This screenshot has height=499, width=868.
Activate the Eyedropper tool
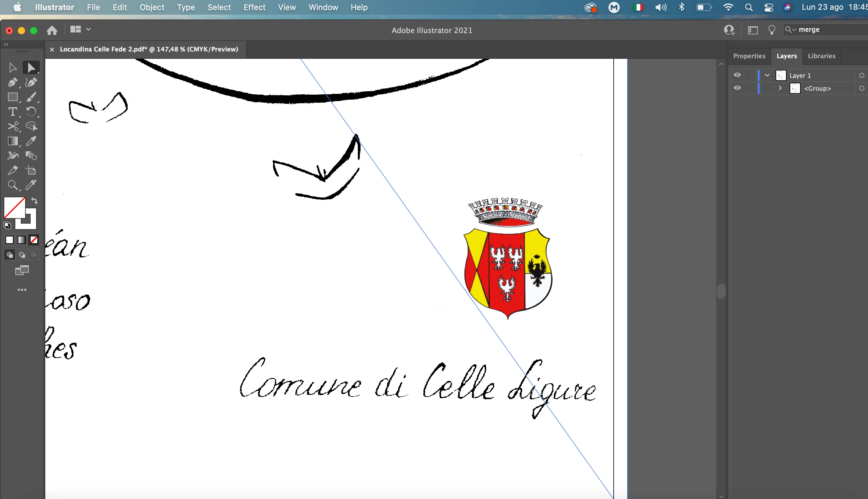tap(31, 141)
